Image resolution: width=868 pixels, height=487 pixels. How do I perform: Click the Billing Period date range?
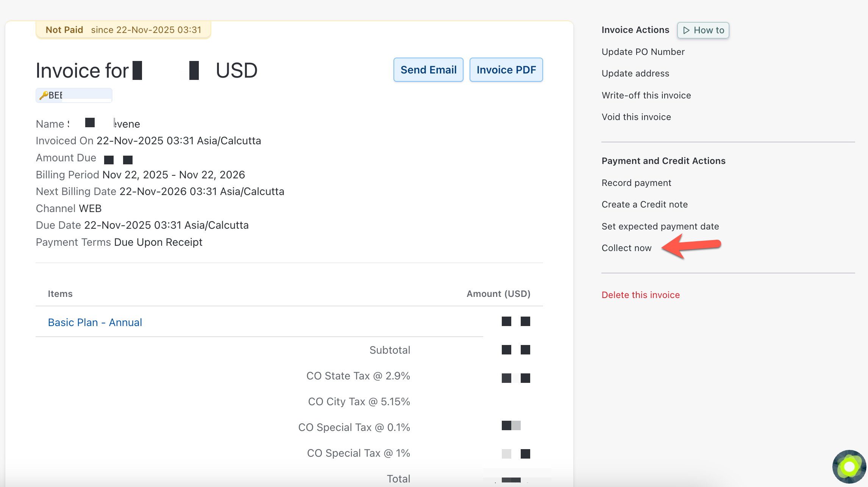point(174,175)
